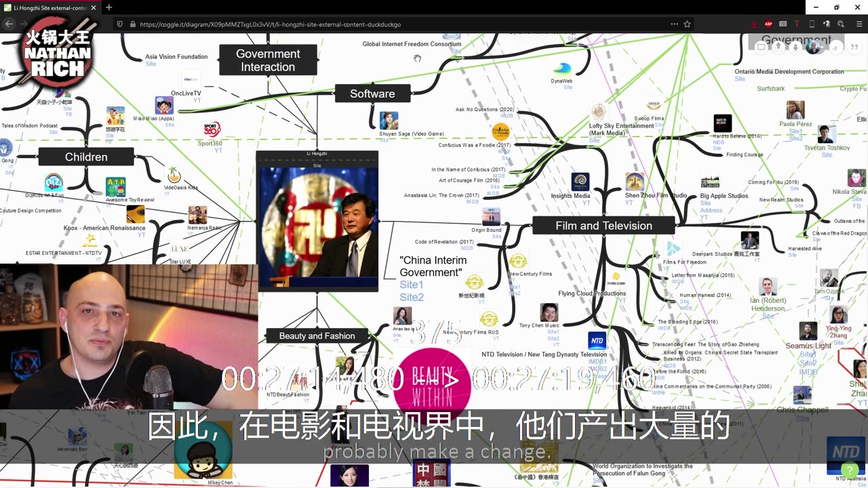868x488 pixels.
Task: Click the DynaWeb blue bird icon
Action: pyautogui.click(x=562, y=68)
